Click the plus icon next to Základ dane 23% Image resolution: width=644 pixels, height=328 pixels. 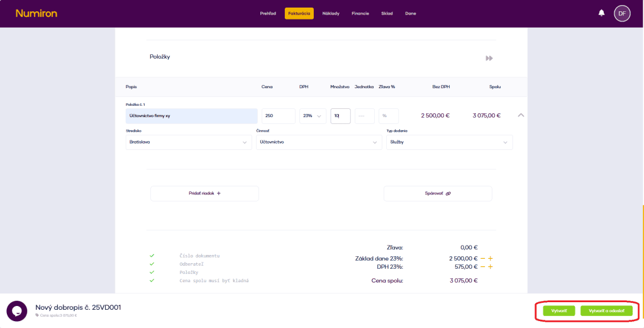click(x=491, y=259)
